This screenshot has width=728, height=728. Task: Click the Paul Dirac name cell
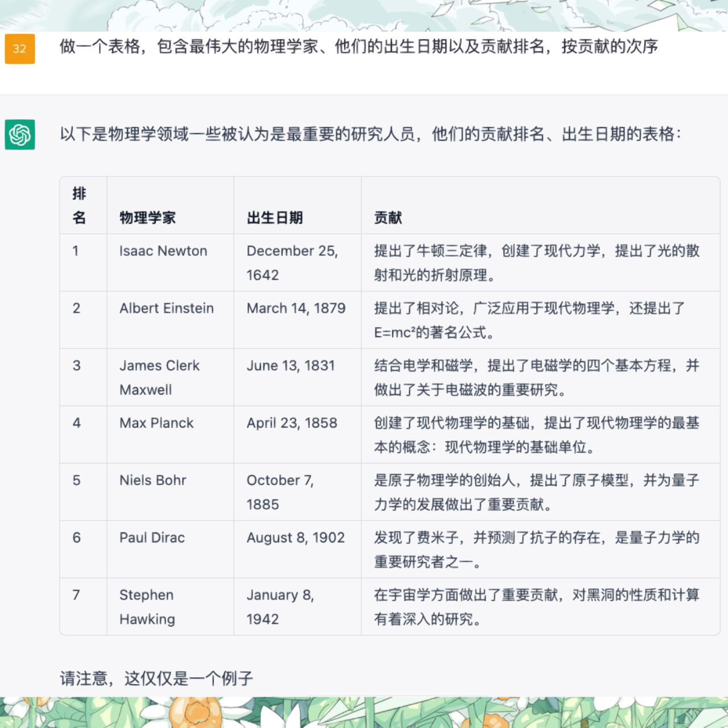pos(152,538)
